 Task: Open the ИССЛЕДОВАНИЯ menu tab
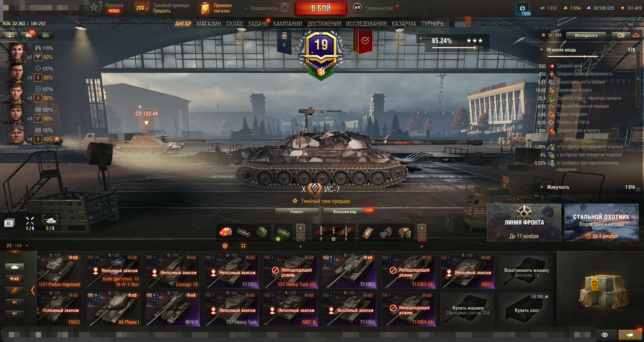[x=366, y=24]
